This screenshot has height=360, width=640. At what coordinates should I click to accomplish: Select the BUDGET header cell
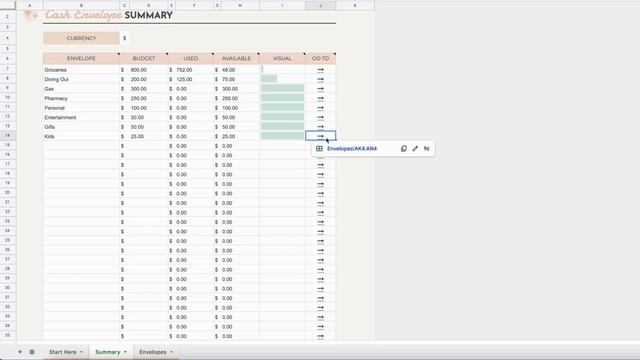pos(144,58)
